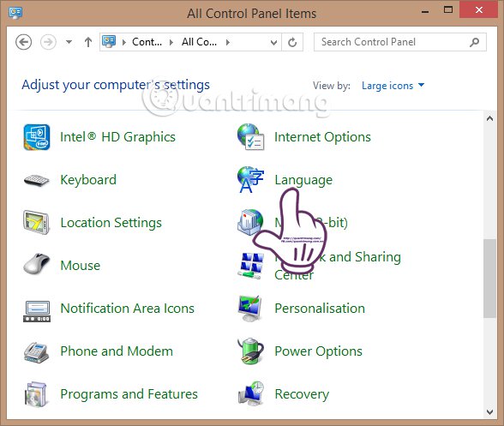Open the Intel HD Graphics link

[117, 137]
